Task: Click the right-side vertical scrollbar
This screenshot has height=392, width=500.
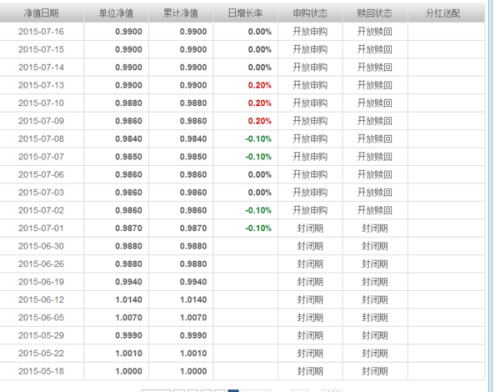Action: [490, 196]
